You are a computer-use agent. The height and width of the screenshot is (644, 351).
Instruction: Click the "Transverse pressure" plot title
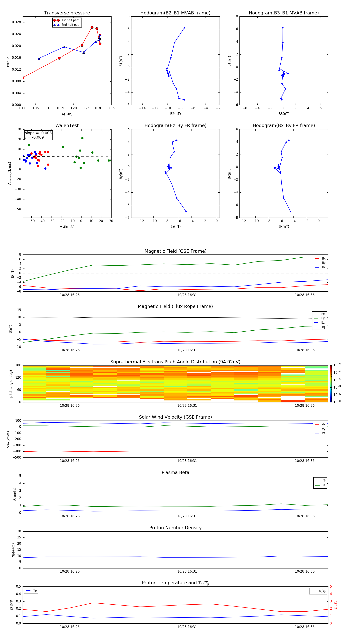tap(67, 13)
